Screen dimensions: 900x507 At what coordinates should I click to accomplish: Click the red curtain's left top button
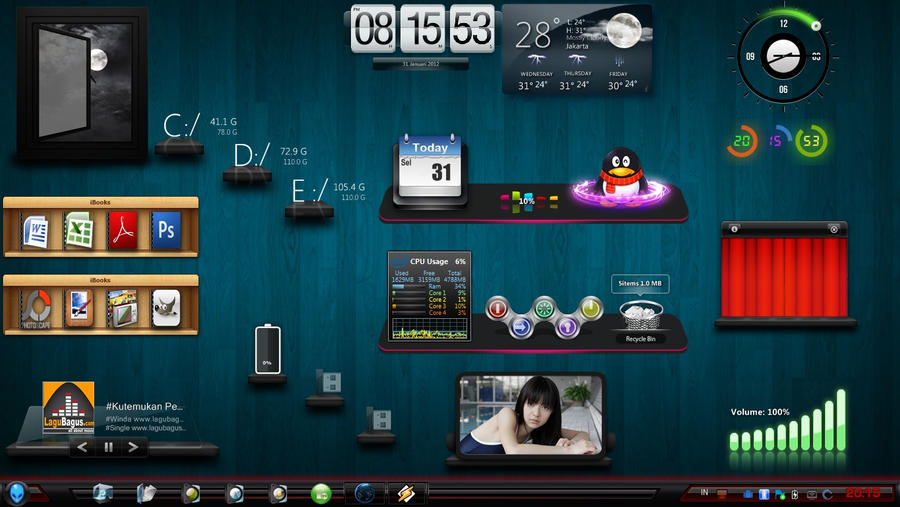(734, 229)
